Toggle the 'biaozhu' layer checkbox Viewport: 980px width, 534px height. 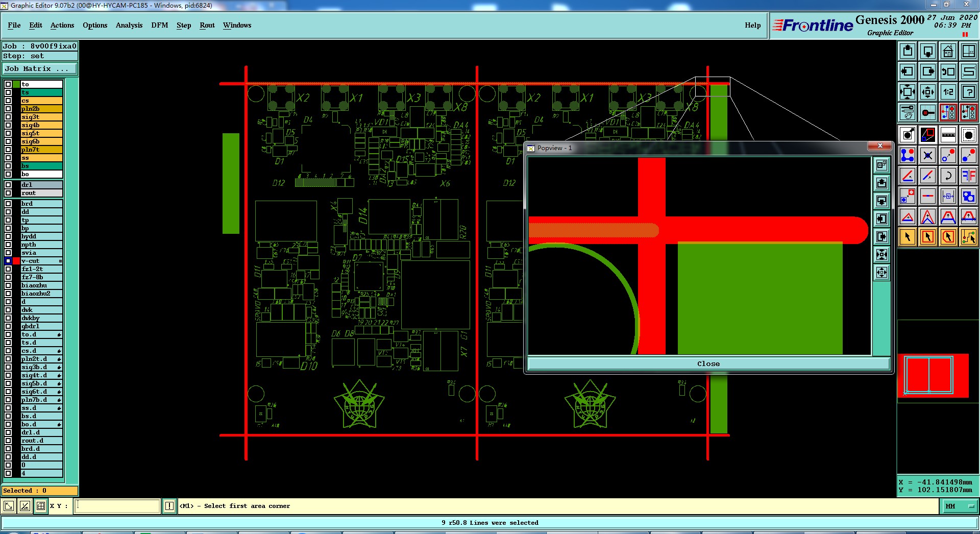[x=8, y=285]
